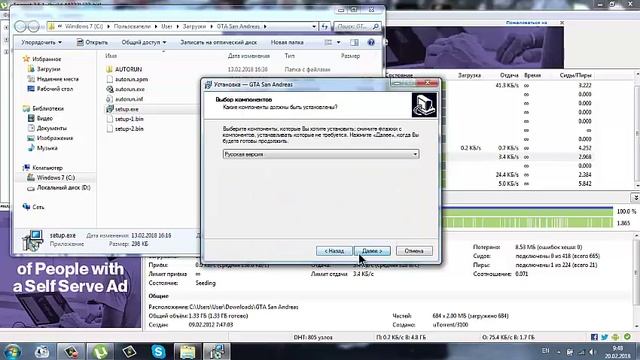Select the AUTORUN folder in Explorer
This screenshot has width=640, height=360.
tap(128, 69)
